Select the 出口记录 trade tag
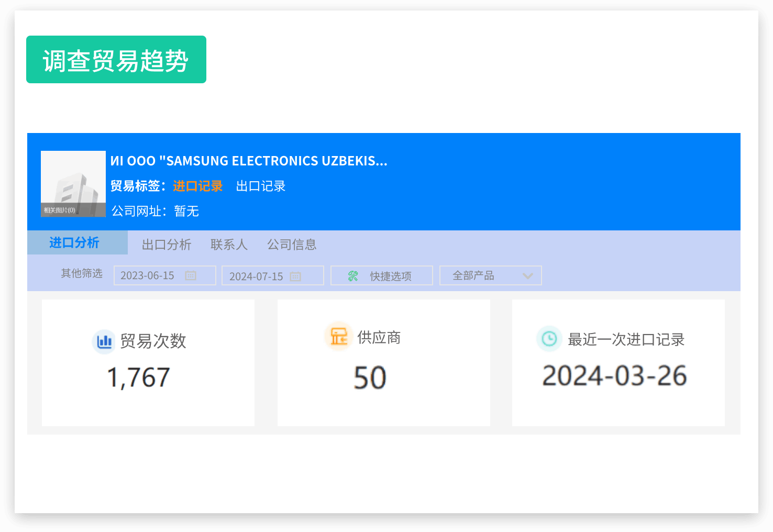Screen dimensions: 773x532 261,186
